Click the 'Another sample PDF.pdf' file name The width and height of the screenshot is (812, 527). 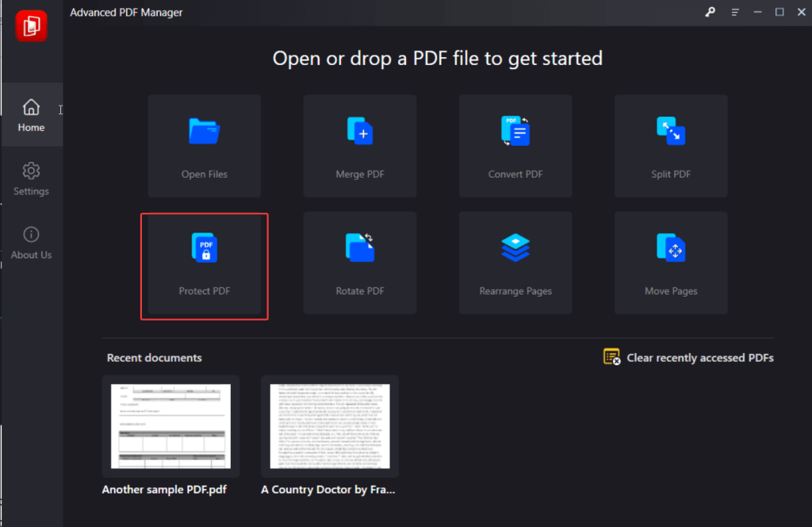(164, 490)
